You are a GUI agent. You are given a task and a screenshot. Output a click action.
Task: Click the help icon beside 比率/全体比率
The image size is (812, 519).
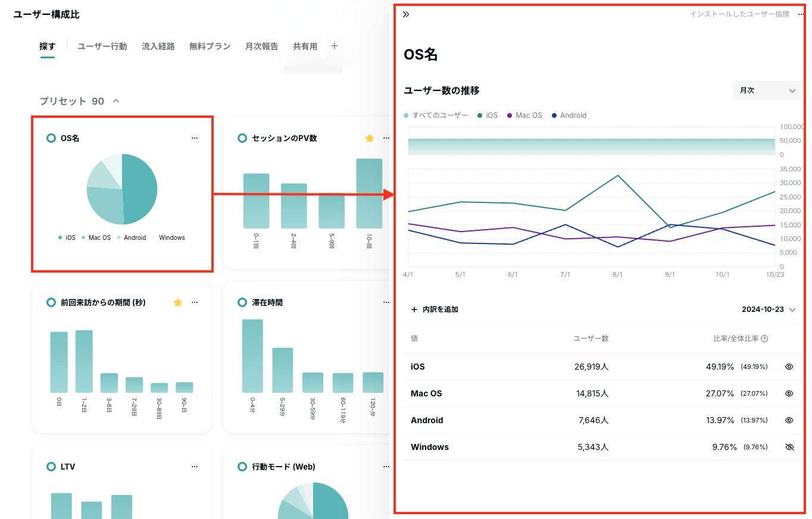click(764, 339)
